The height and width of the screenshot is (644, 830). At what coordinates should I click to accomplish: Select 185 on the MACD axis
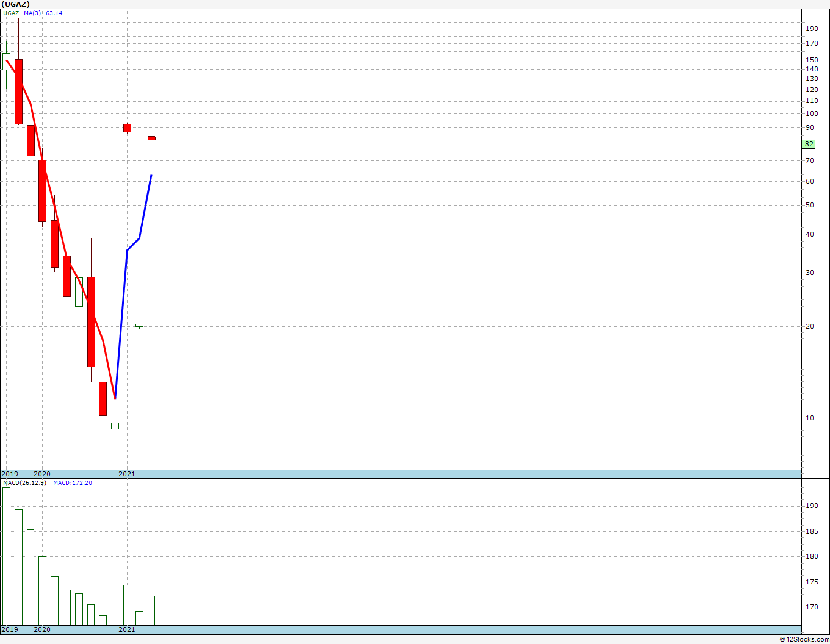tap(812, 531)
